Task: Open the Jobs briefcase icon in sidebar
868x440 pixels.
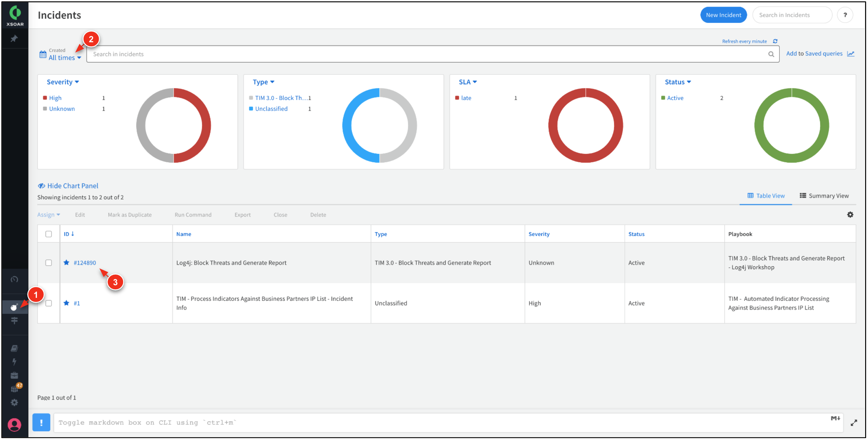Action: (14, 376)
